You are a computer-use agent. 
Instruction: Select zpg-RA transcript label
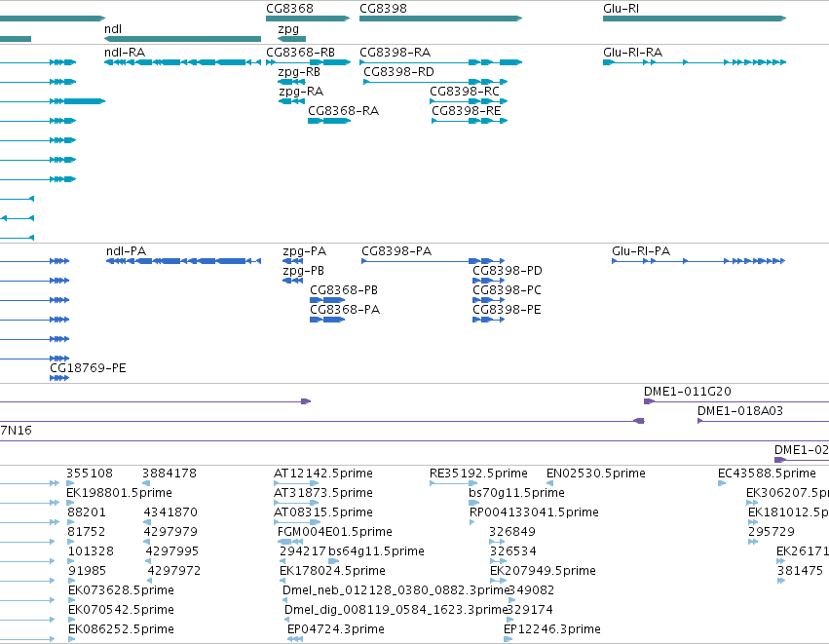click(301, 92)
